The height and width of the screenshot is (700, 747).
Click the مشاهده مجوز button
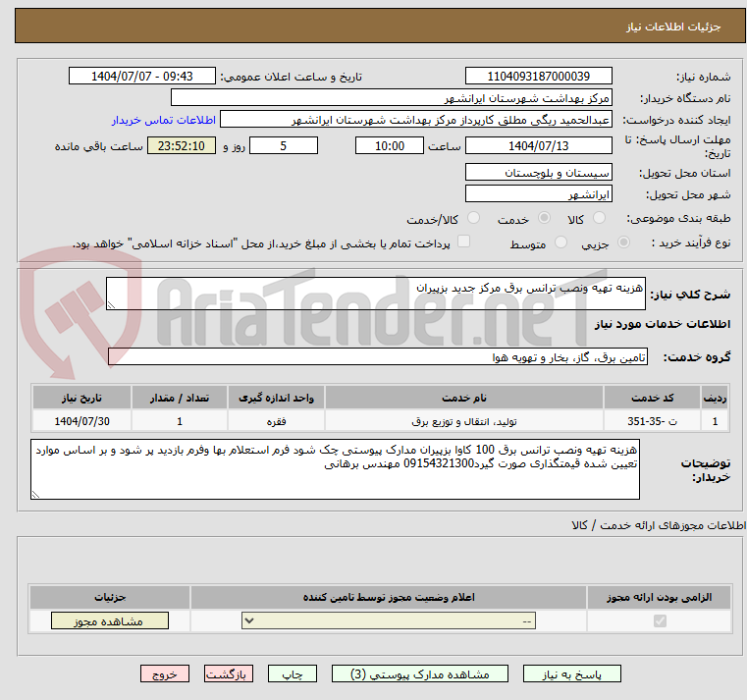click(x=110, y=621)
